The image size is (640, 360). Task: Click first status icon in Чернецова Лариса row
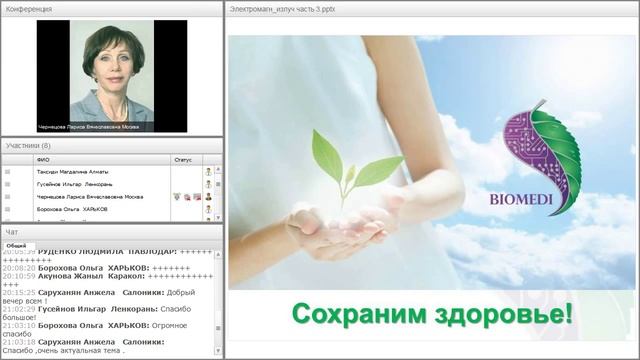tap(177, 197)
